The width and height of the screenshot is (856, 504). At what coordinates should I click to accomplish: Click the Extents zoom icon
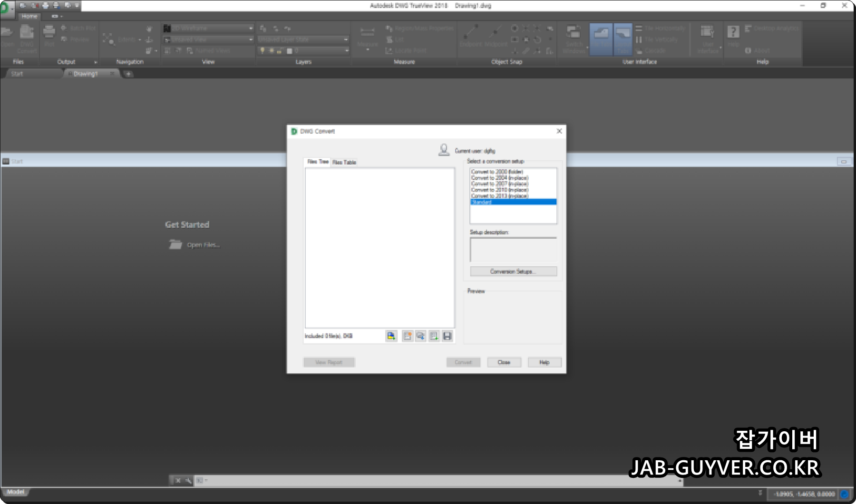pyautogui.click(x=108, y=39)
